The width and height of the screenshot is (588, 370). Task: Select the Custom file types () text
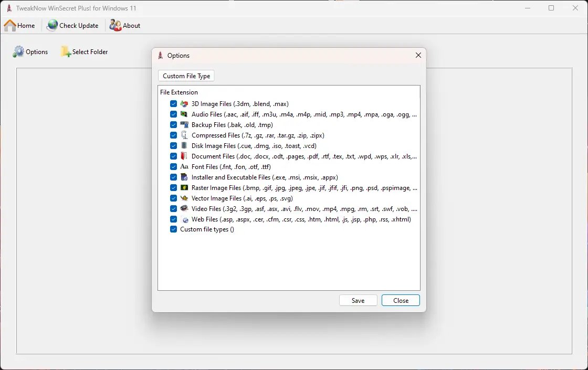click(207, 229)
